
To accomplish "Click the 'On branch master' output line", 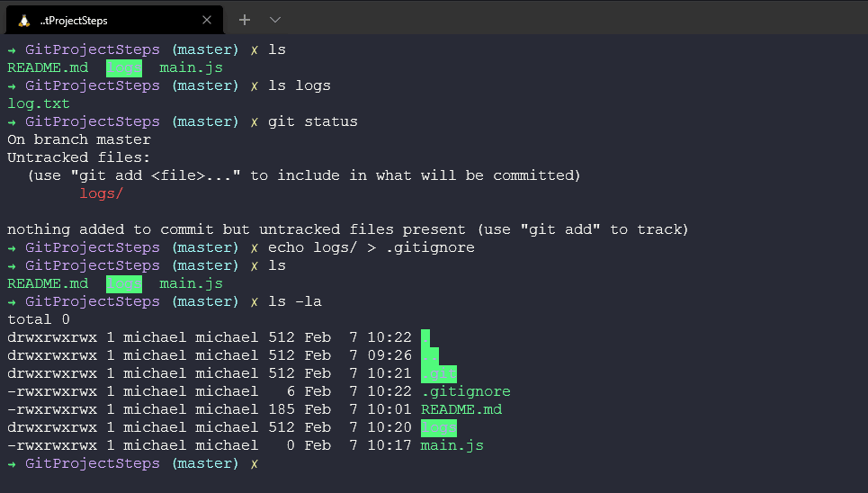I will (79, 139).
